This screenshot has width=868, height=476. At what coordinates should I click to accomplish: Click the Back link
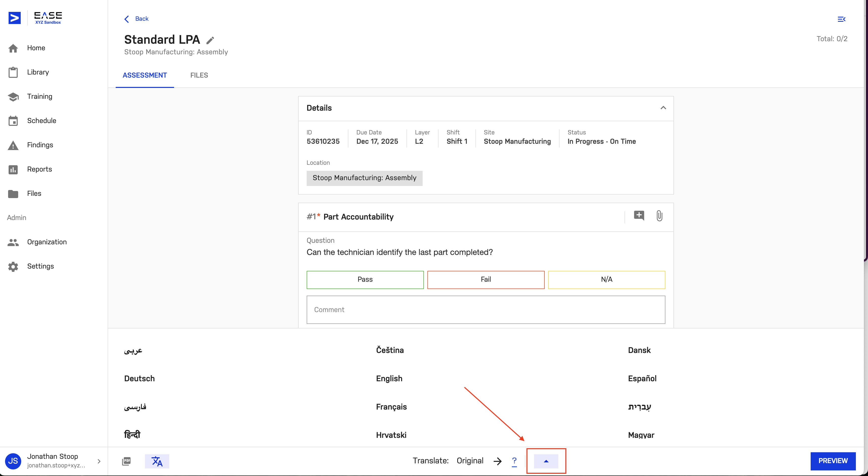pyautogui.click(x=136, y=19)
